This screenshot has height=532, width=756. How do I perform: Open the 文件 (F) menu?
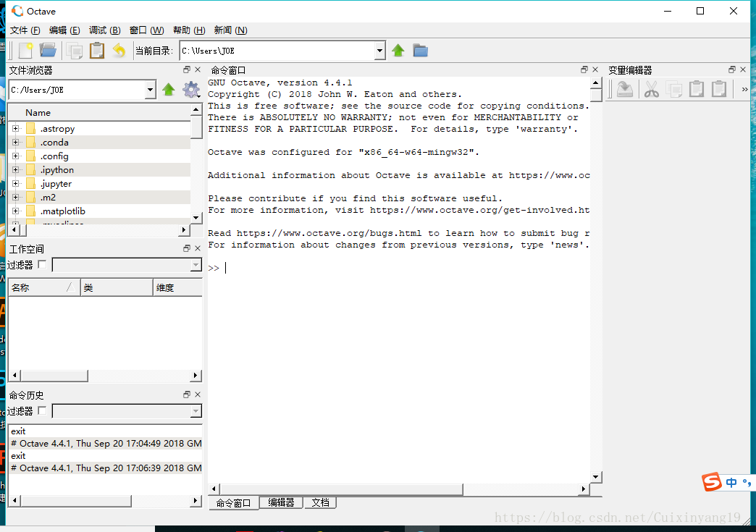point(25,30)
